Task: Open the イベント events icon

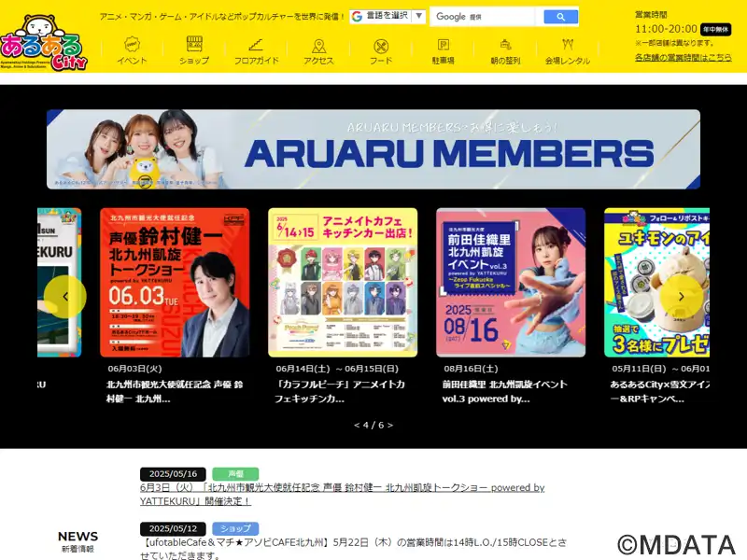Action: 132,45
